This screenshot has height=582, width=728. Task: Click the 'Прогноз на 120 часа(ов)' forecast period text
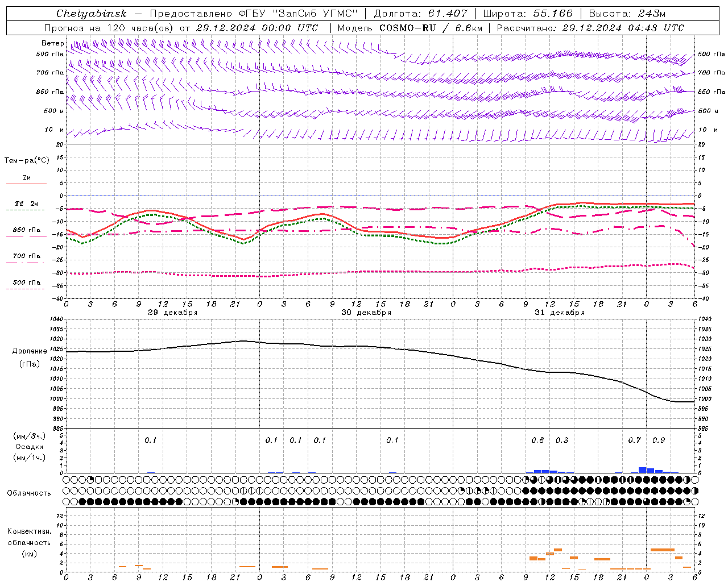109,28
